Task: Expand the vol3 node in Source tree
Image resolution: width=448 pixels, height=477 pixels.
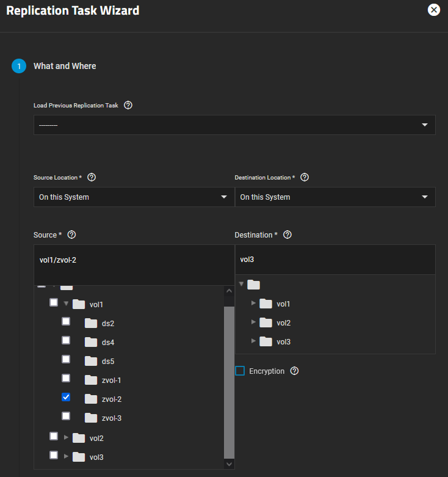Action: click(x=66, y=456)
